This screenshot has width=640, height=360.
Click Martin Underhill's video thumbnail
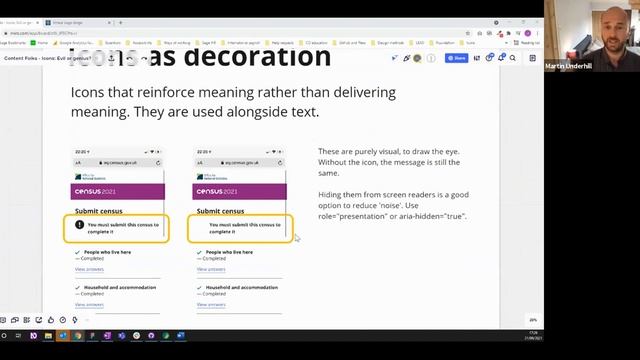592,36
